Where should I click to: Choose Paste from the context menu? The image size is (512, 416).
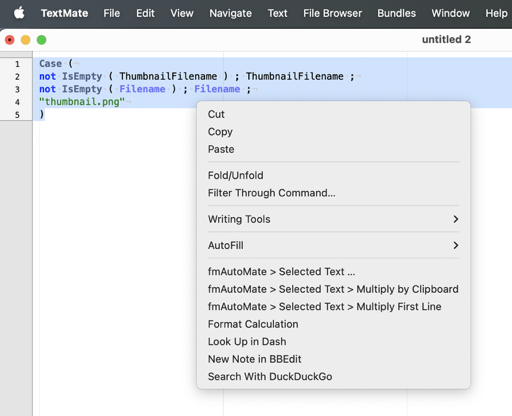(333, 149)
